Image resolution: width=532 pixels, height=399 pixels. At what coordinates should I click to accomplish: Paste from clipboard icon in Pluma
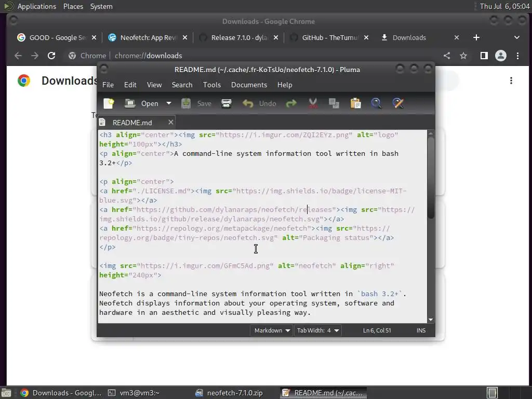point(355,103)
